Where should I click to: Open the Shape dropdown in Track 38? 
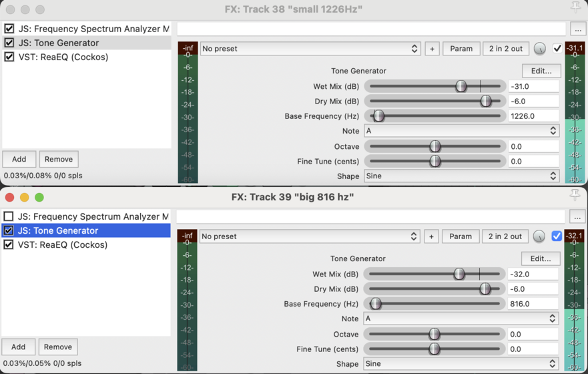(x=461, y=176)
